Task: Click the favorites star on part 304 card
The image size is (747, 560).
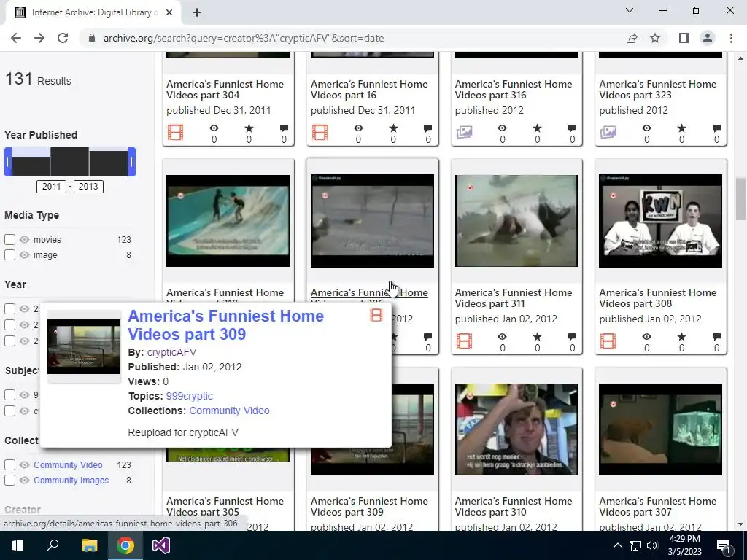Action: coord(249,128)
